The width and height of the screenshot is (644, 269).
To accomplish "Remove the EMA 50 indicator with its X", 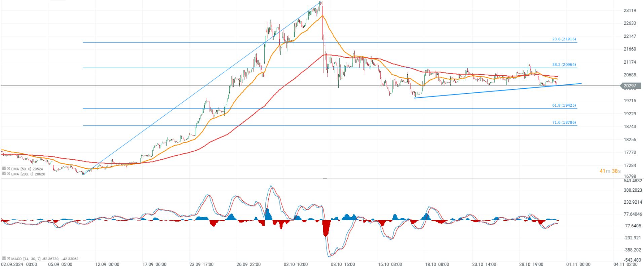I will (x=8, y=168).
